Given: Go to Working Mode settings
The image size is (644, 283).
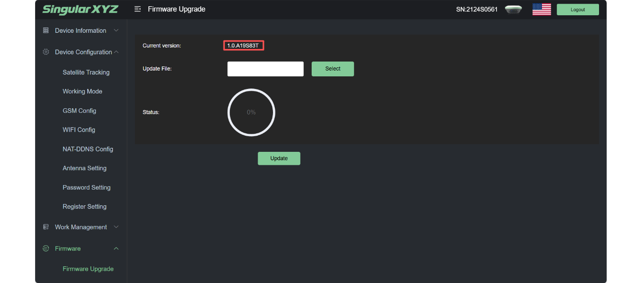Looking at the screenshot, I should tap(82, 91).
